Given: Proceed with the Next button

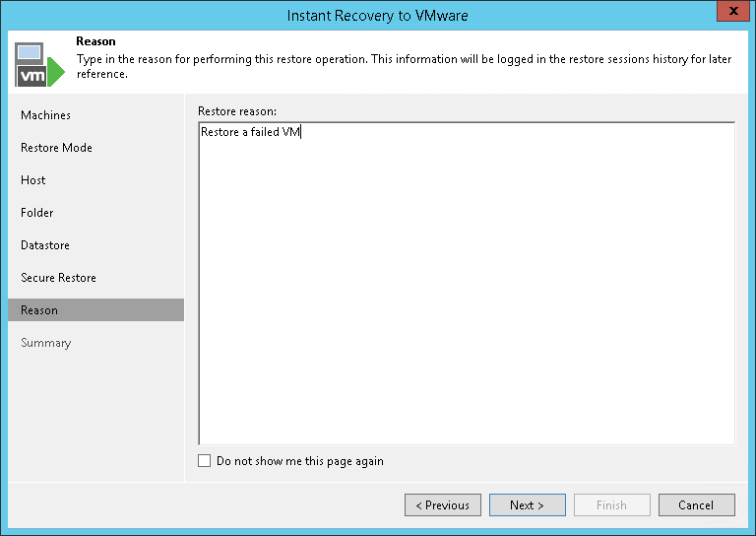Looking at the screenshot, I should (x=527, y=505).
